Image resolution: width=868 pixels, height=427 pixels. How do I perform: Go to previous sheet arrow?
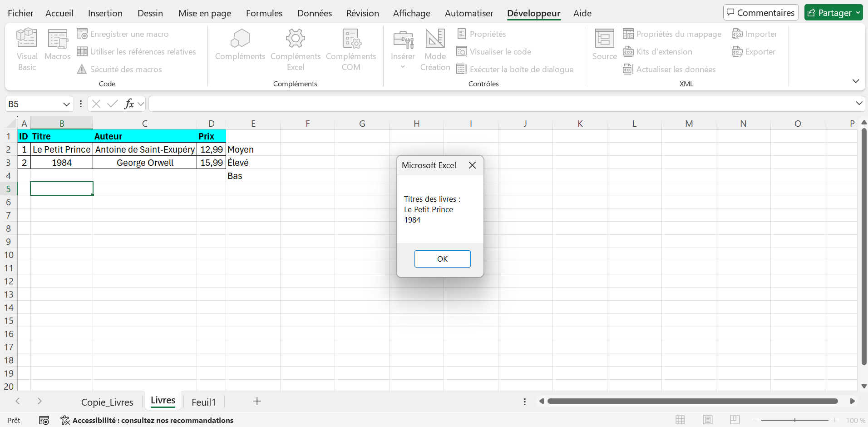coord(18,401)
